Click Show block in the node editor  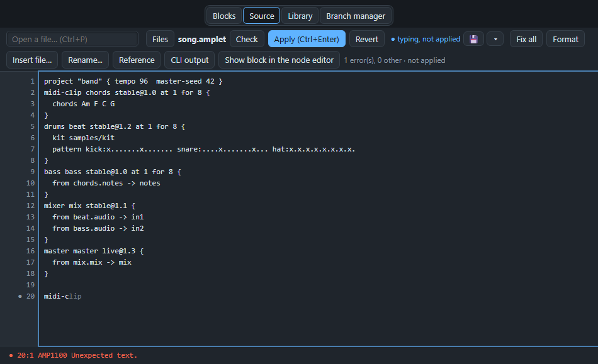click(x=279, y=60)
